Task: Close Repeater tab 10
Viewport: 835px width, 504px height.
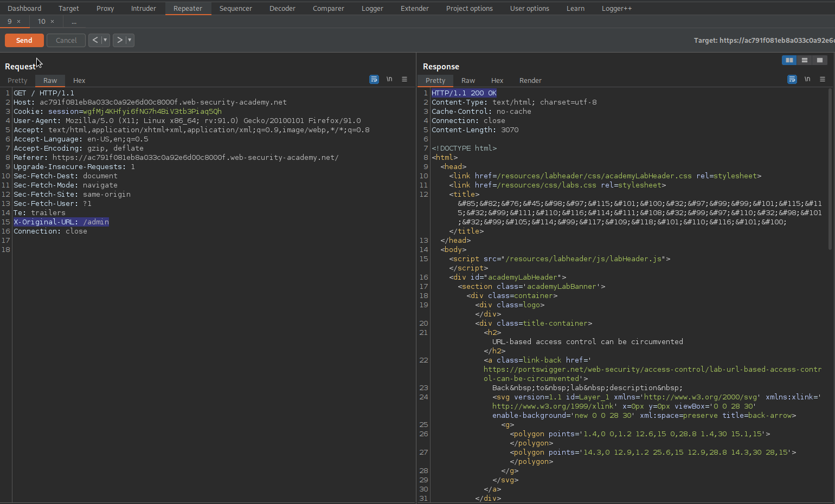Action: pos(53,22)
